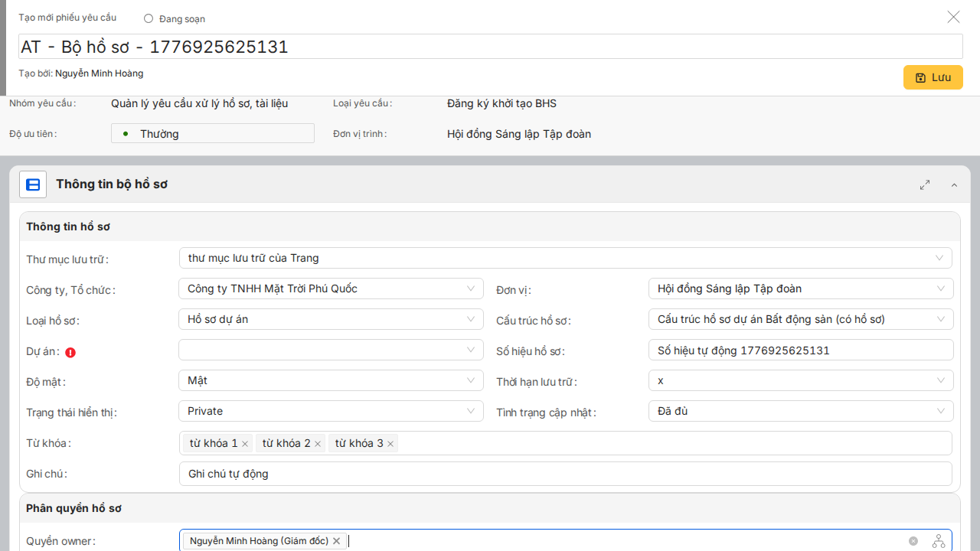980x551 pixels.
Task: Open the Độ ưu tiên Thường selector
Action: (x=213, y=134)
